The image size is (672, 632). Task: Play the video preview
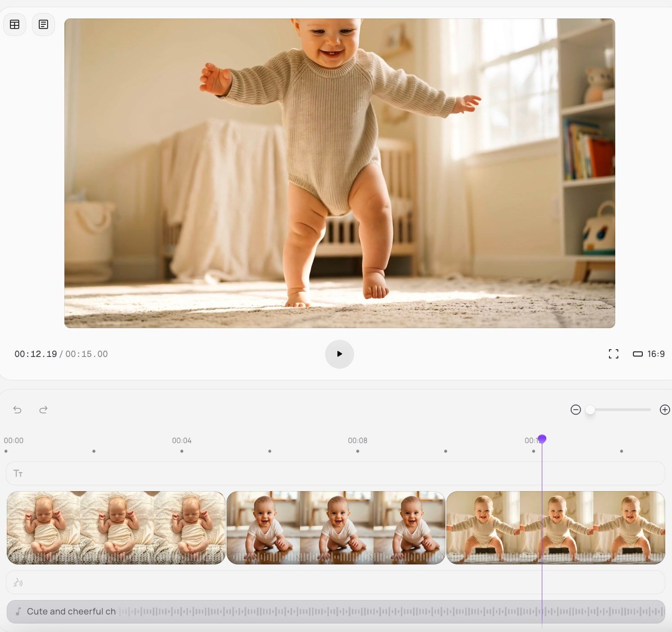[339, 354]
